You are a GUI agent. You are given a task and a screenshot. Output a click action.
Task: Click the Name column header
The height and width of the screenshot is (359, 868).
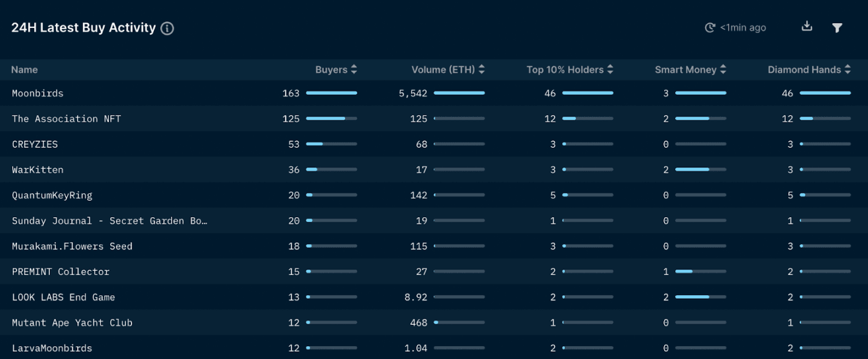(x=24, y=70)
